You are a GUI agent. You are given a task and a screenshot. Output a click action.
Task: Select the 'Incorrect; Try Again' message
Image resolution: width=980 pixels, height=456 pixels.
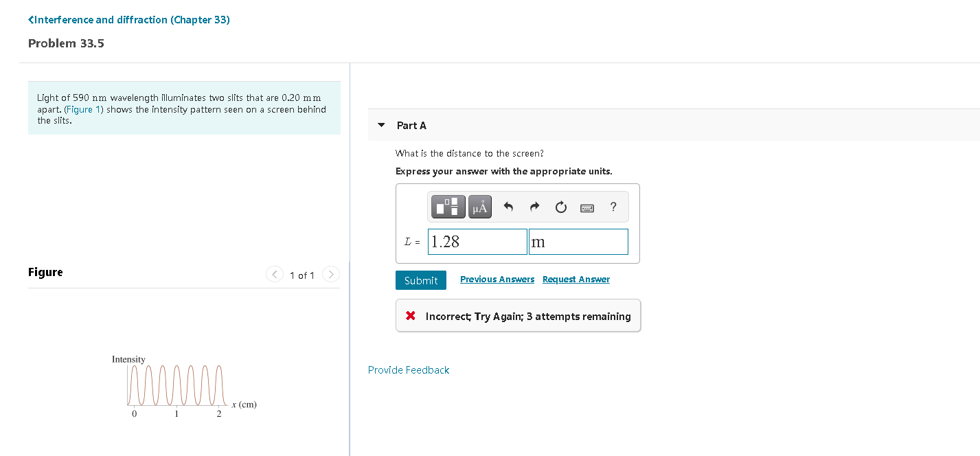pyautogui.click(x=528, y=317)
